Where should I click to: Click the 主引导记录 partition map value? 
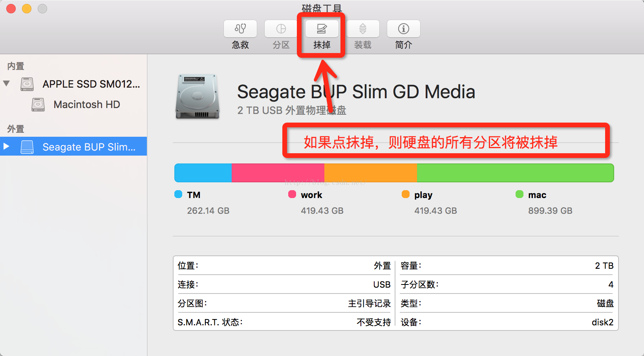(369, 303)
